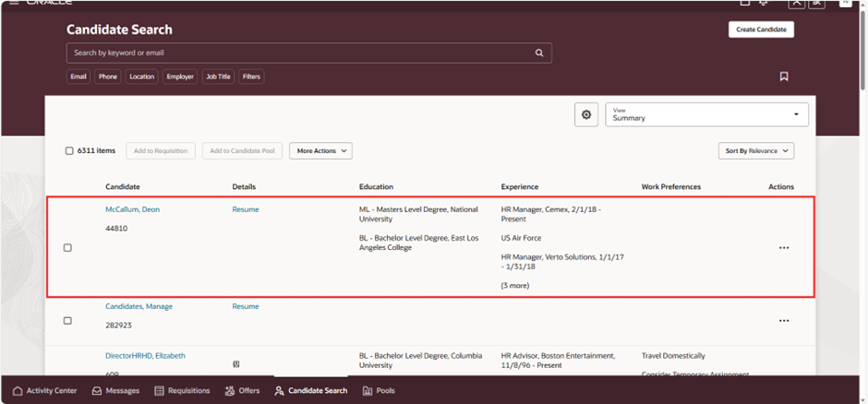This screenshot has width=868, height=404.
Task: Click the Details column header
Action: coord(244,187)
